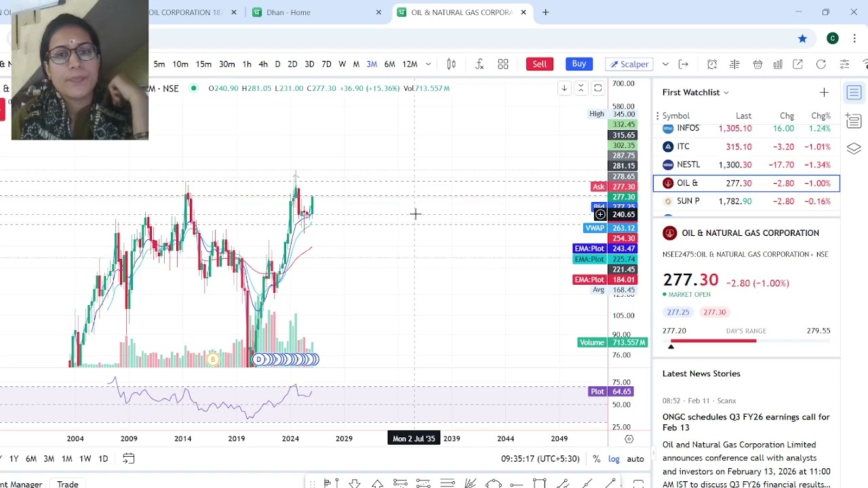Toggle the log scale option
868x488 pixels.
coord(614,459)
